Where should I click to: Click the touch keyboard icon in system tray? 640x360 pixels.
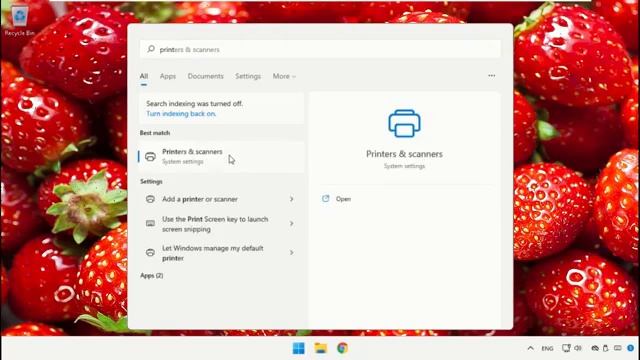pos(618,348)
